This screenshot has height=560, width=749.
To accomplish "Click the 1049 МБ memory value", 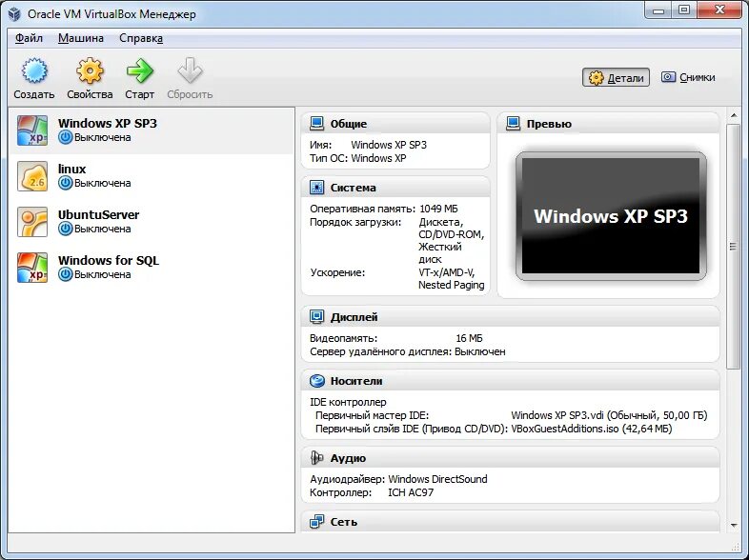I will 438,210.
